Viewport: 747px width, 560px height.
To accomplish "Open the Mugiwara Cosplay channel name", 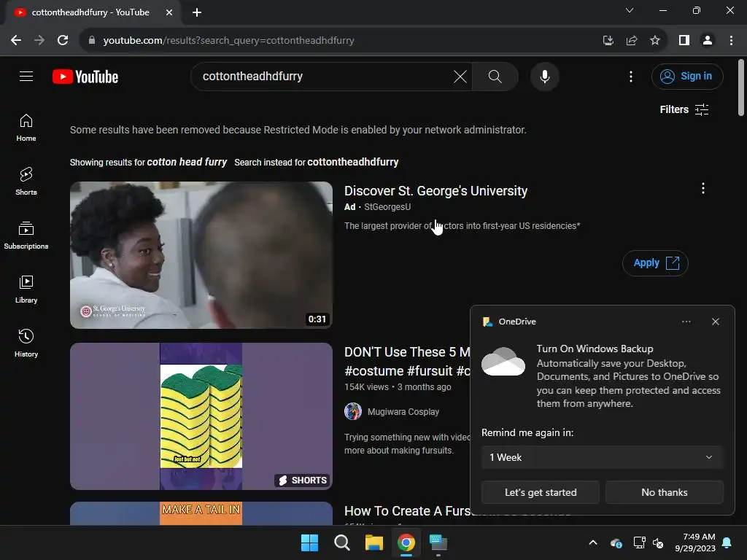I will pos(403,411).
